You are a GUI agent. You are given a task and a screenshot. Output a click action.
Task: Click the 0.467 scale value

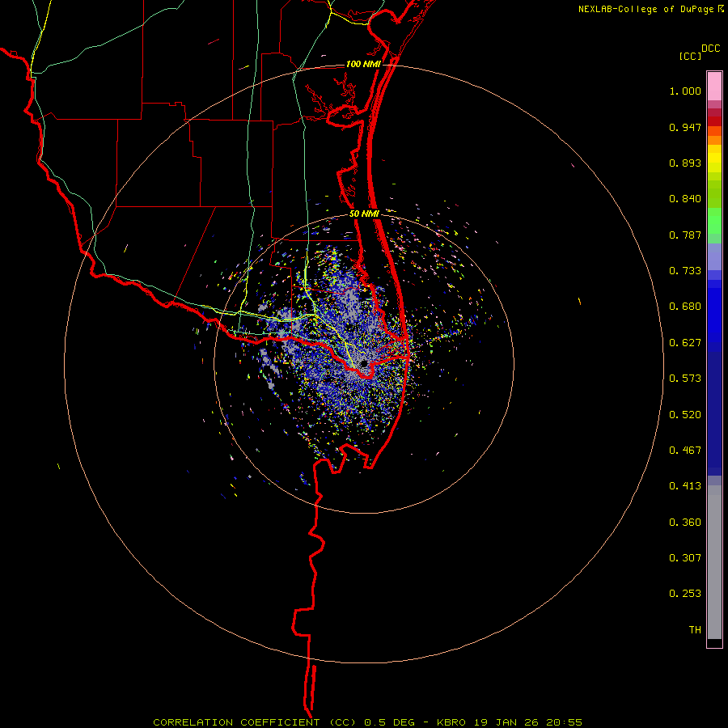685,451
